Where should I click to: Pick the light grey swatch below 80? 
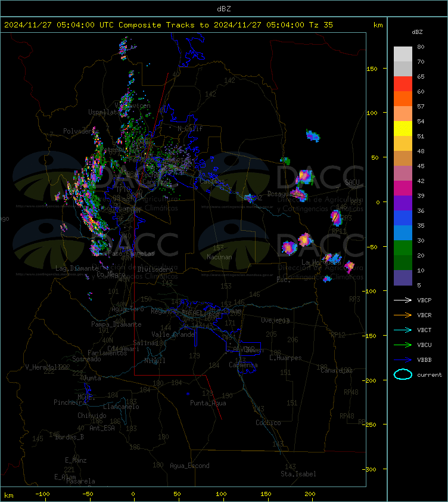click(x=403, y=54)
